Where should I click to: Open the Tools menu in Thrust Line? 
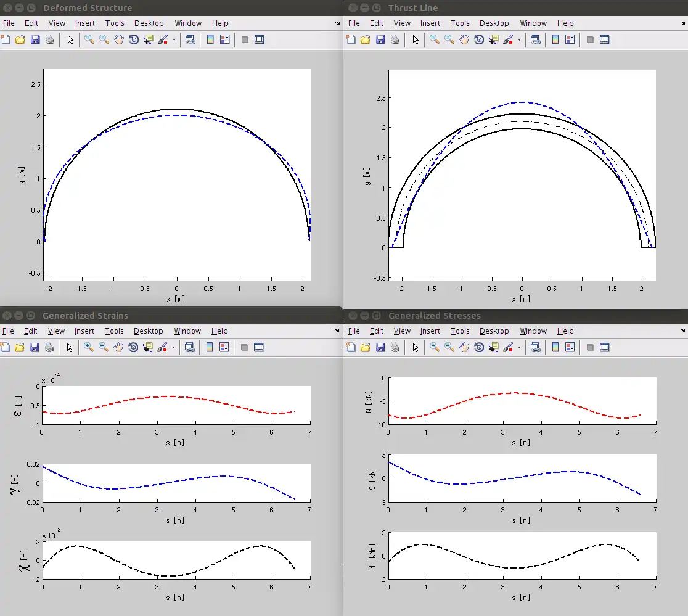click(460, 23)
